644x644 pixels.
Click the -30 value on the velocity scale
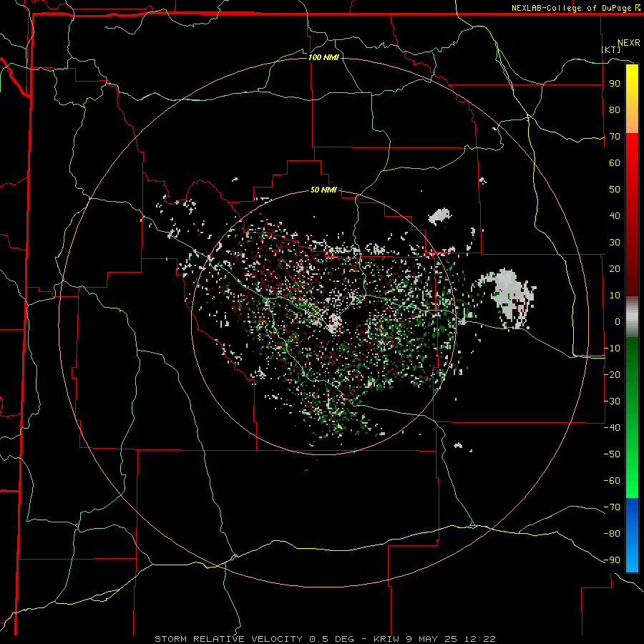point(612,401)
